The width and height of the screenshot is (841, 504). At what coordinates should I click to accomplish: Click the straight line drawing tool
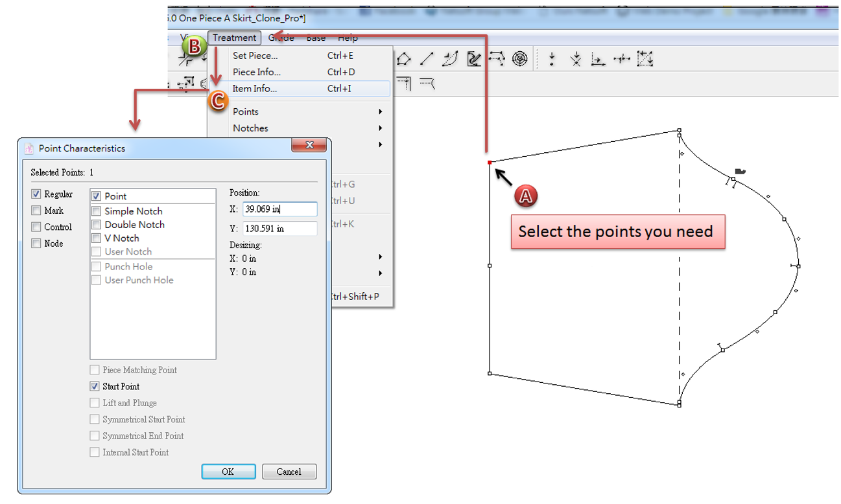point(426,60)
